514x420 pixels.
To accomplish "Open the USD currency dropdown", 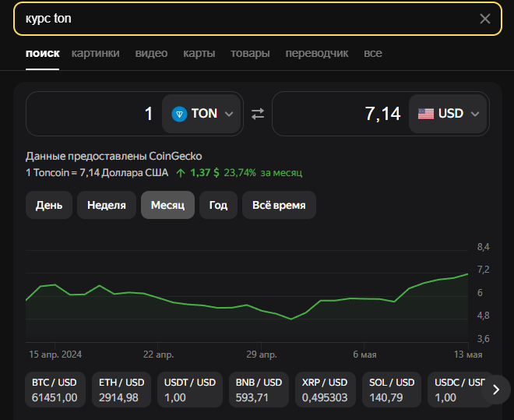I will (x=448, y=114).
